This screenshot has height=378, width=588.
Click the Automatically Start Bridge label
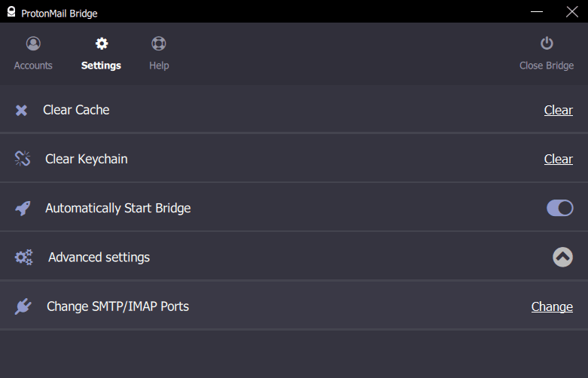(x=117, y=208)
